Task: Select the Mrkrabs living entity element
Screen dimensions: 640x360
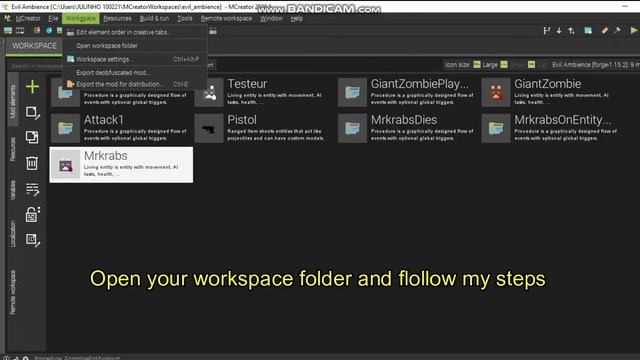Action: (x=121, y=164)
